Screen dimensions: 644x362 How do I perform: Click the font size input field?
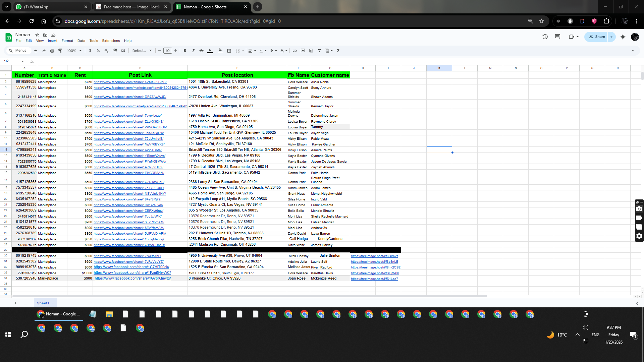coord(167,51)
